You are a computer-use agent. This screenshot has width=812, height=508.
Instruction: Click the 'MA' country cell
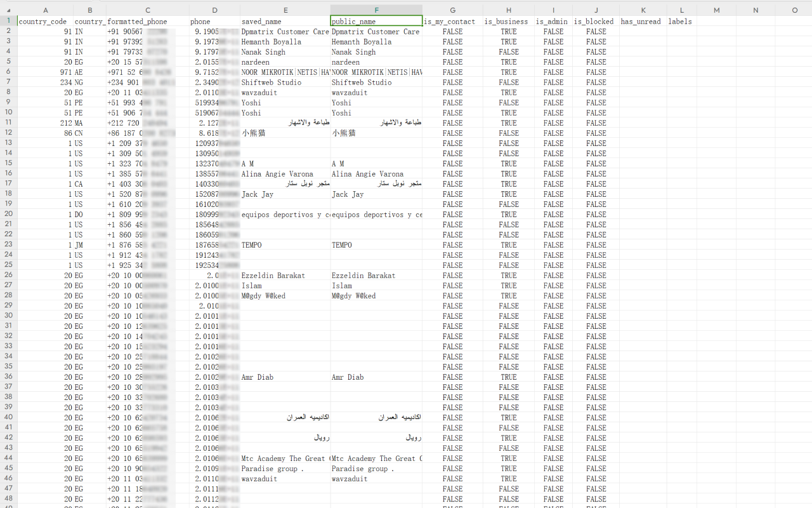[x=89, y=123]
